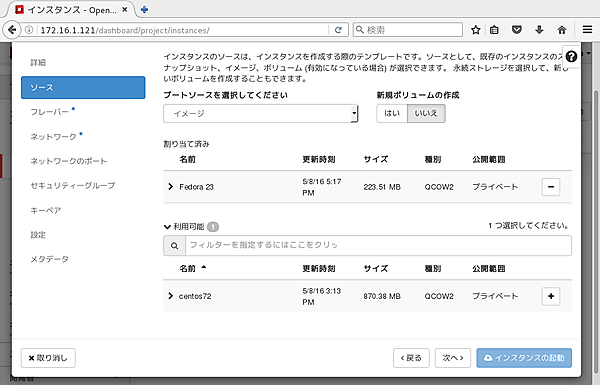The image size is (600, 385).
Task: Open the downloads arrow icon
Action: pyautogui.click(x=539, y=30)
